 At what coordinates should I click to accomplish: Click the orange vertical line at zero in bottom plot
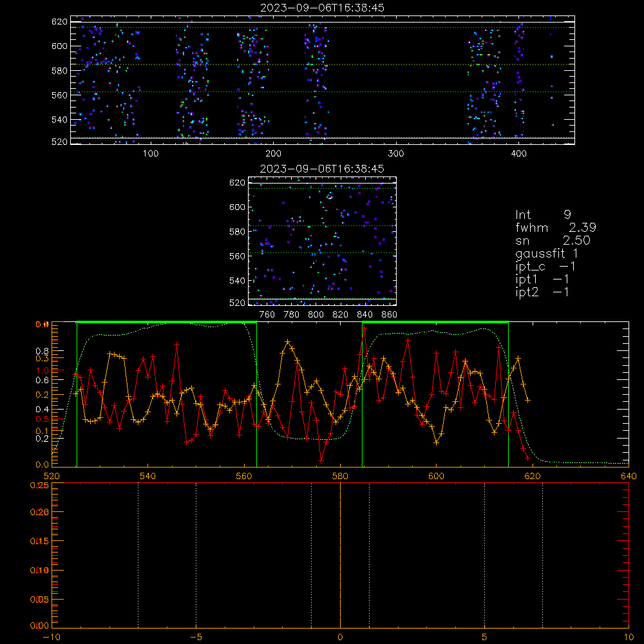click(340, 555)
